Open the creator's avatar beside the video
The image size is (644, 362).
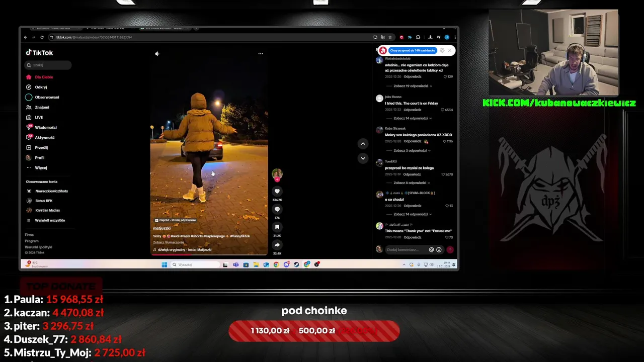pos(277,174)
